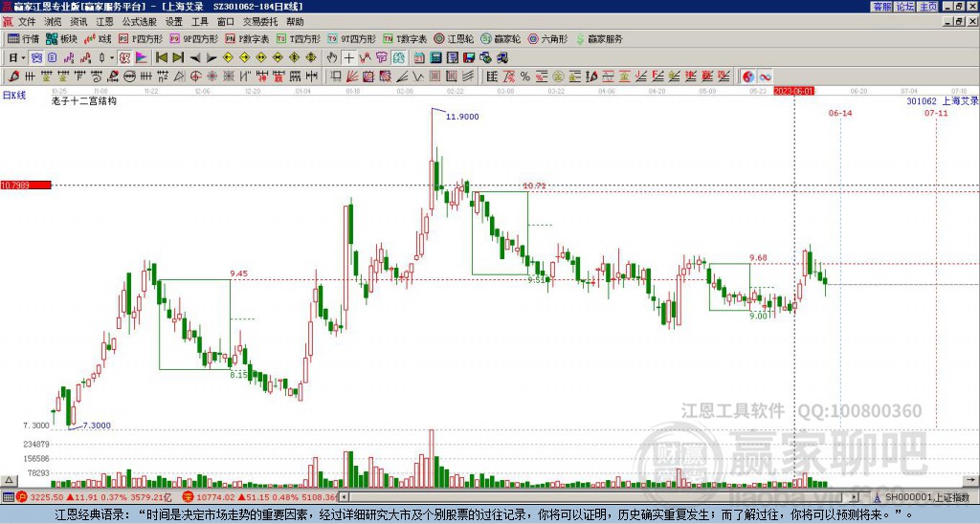Open the 板块 sector view
This screenshot has height=524, width=980.
pyautogui.click(x=61, y=38)
